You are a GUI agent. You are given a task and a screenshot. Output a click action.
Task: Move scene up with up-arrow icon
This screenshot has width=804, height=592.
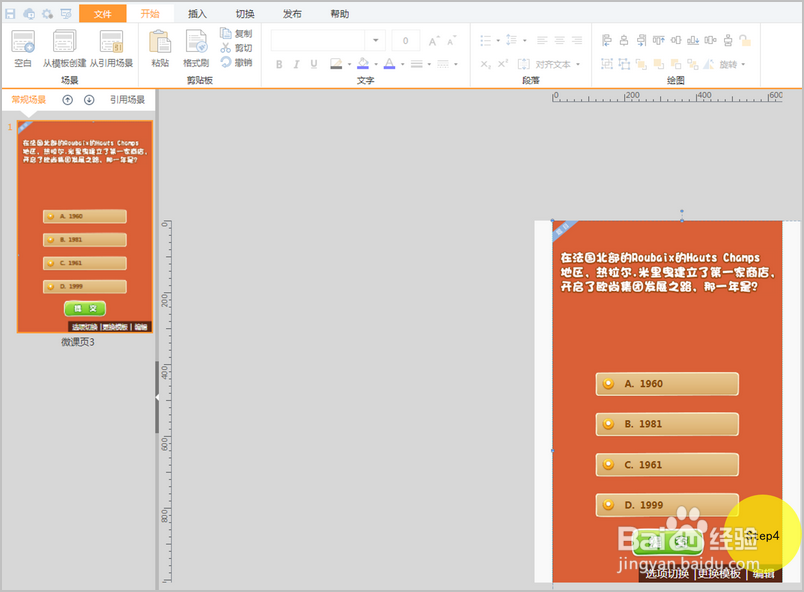pos(68,100)
